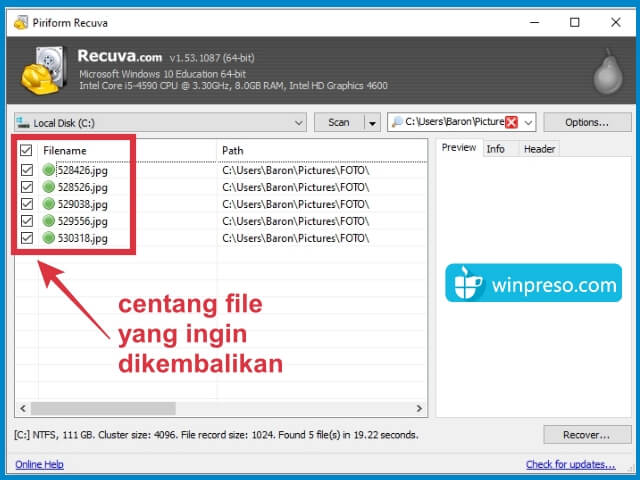640x480 pixels.
Task: Click the green status dot for 528426.jpg
Action: 49,170
